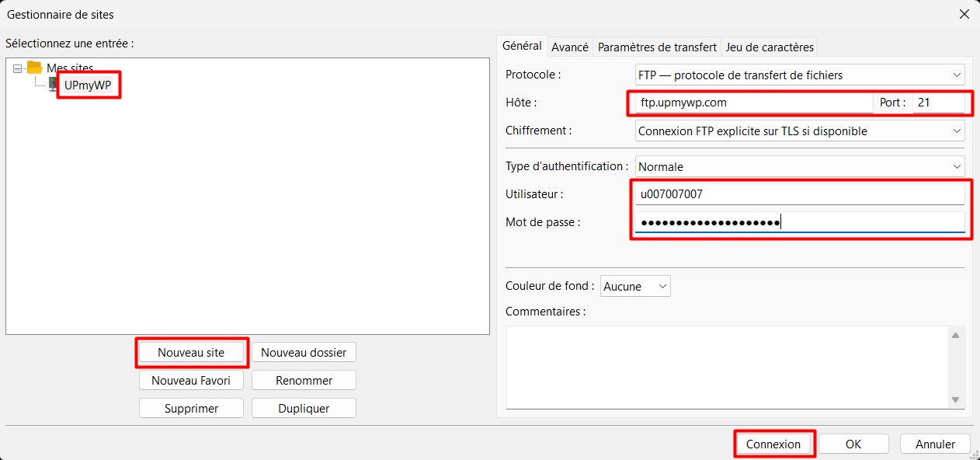Click the Port field showing 21
This screenshot has width=980, height=460.
click(x=938, y=103)
